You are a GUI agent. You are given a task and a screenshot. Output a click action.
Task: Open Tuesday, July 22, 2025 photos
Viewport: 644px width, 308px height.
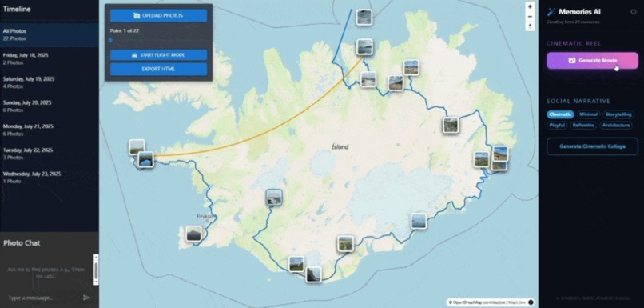[x=50, y=154]
